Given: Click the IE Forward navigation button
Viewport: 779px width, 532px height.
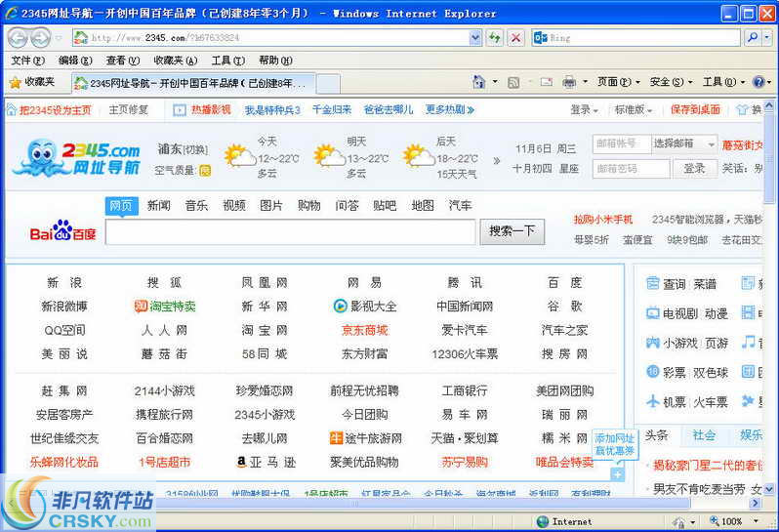Looking at the screenshot, I should (40, 38).
